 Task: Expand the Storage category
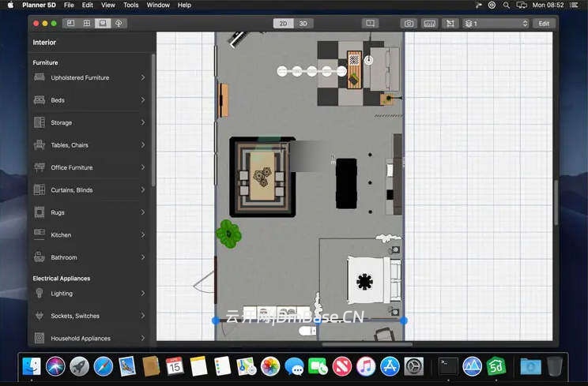pos(89,122)
